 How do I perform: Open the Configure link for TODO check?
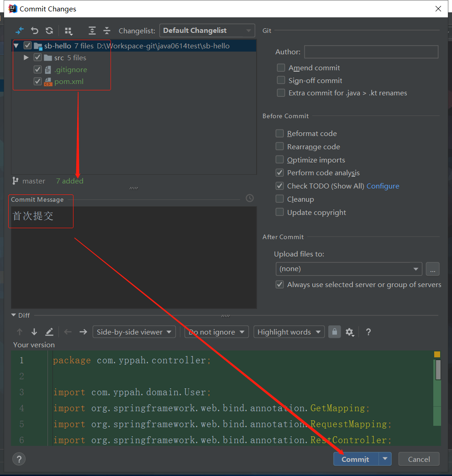tap(383, 186)
